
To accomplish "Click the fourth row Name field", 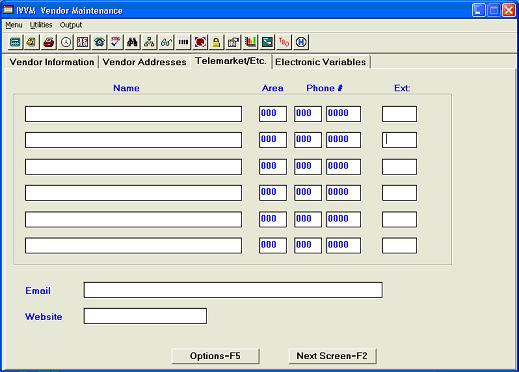I will tap(133, 193).
